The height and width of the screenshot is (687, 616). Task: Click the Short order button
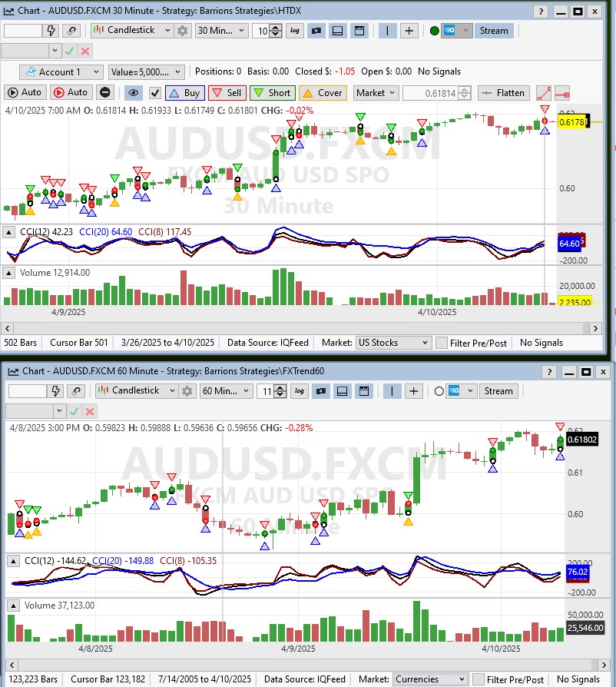[273, 93]
